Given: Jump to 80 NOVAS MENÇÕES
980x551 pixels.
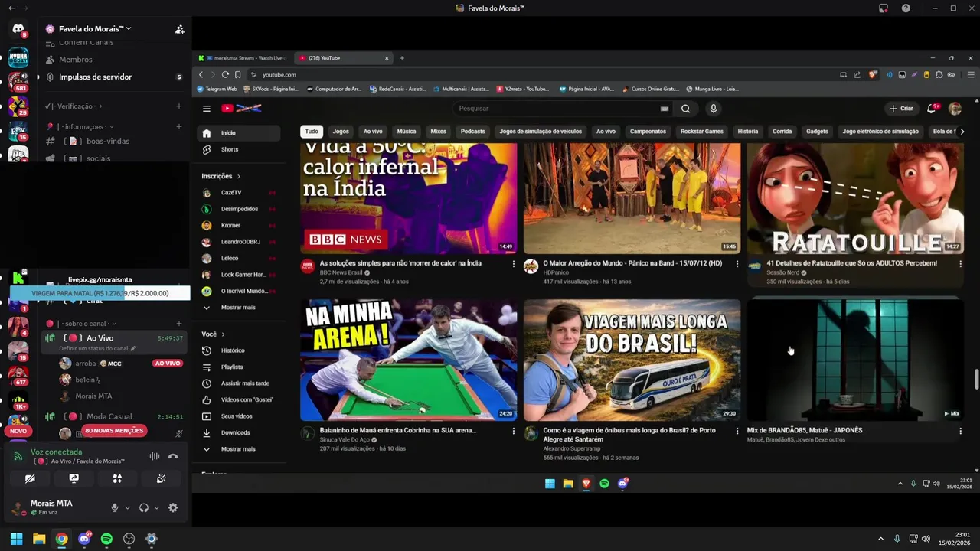Looking at the screenshot, I should click(x=114, y=431).
